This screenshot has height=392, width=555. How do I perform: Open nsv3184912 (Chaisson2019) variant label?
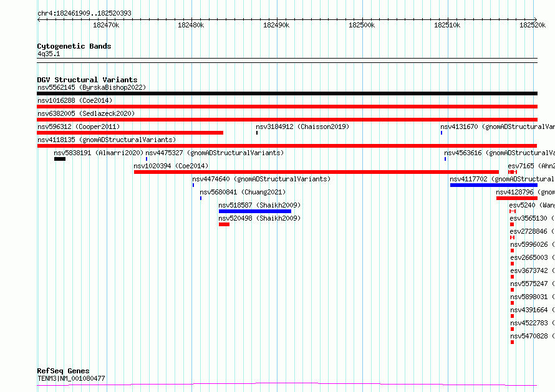302,127
